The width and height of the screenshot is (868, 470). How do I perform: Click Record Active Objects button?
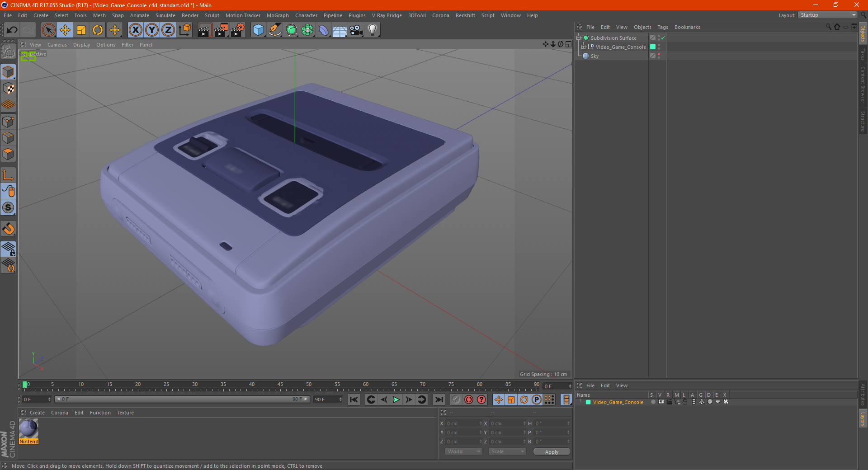point(456,399)
